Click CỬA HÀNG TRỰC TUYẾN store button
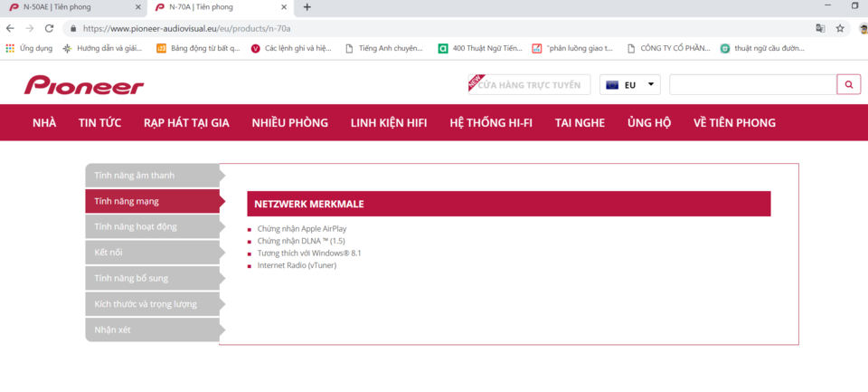The height and width of the screenshot is (392, 868). pyautogui.click(x=529, y=85)
